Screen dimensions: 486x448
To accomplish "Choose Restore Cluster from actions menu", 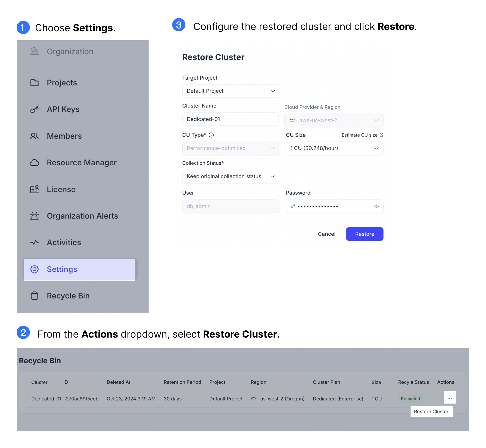I will point(431,412).
